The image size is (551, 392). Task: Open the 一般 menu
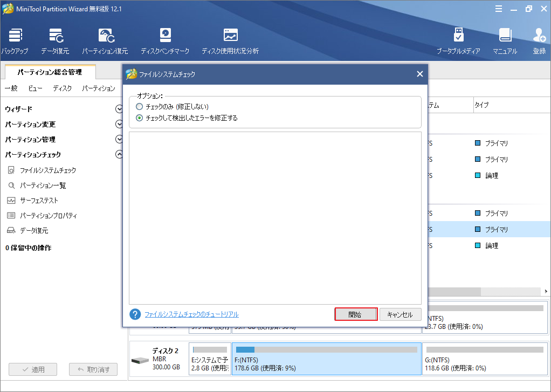[11, 88]
